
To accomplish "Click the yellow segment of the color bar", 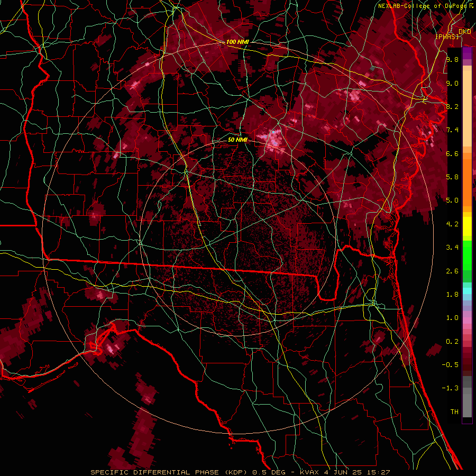I will tap(467, 226).
